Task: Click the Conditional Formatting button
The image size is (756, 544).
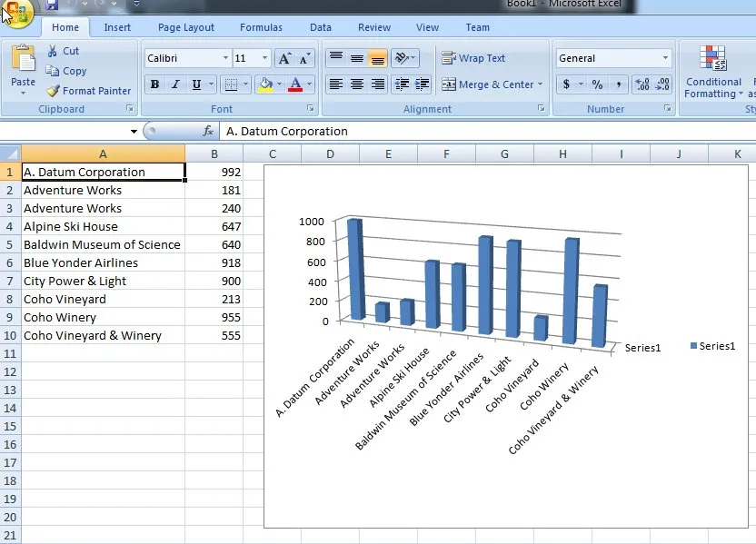Action: coord(714,74)
